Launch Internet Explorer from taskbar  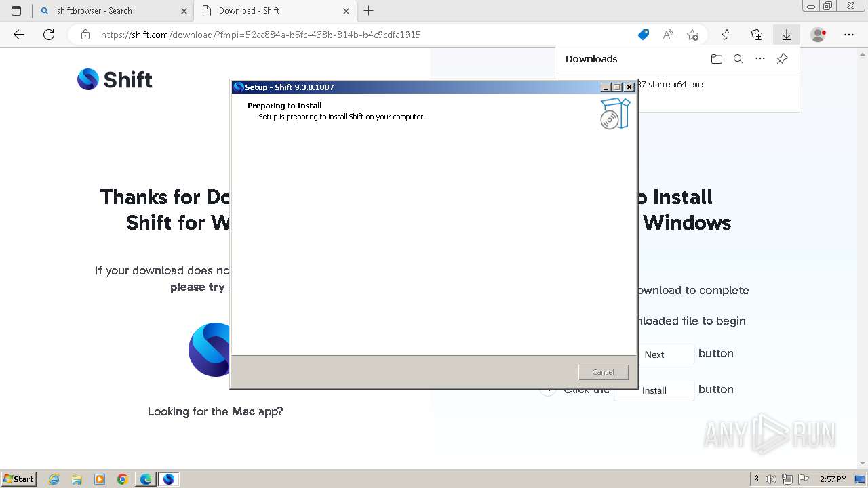[x=54, y=479]
